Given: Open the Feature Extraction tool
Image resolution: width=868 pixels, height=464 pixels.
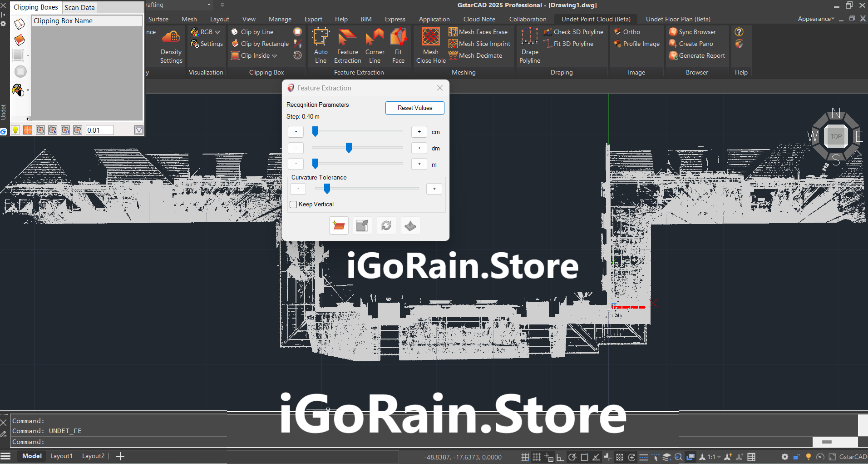Looking at the screenshot, I should click(x=347, y=45).
